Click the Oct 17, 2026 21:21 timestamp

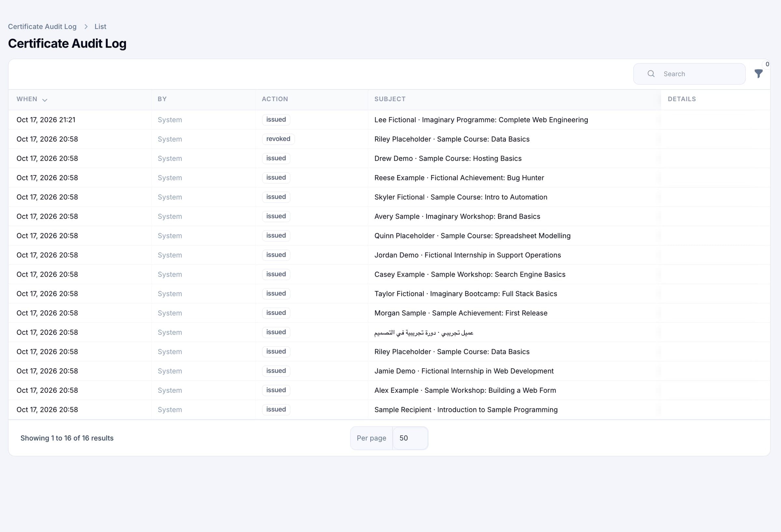[46, 120]
